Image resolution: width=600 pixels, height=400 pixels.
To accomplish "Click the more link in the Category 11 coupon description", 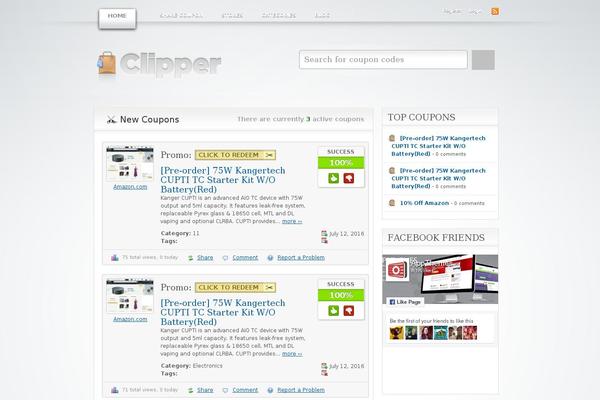I will (x=292, y=221).
